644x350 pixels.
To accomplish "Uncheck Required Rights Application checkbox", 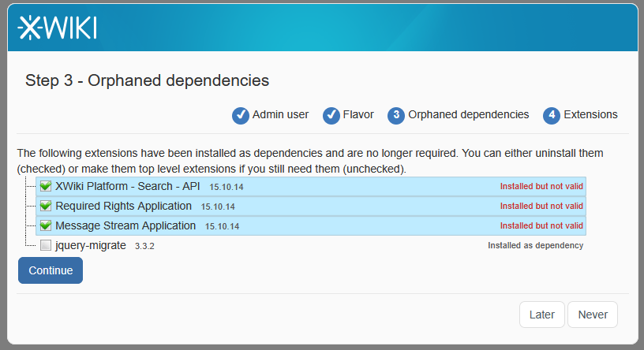I will click(46, 206).
